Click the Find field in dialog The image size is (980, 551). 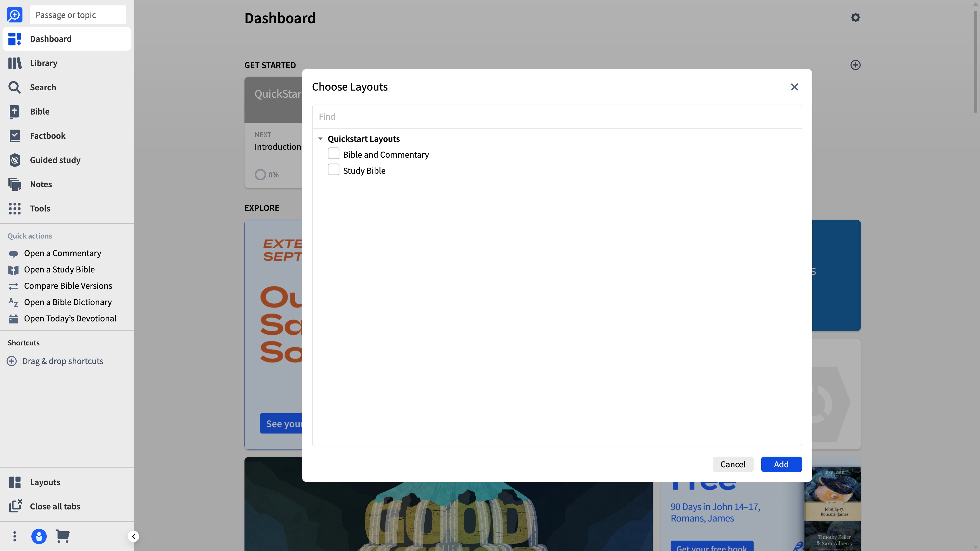click(557, 117)
